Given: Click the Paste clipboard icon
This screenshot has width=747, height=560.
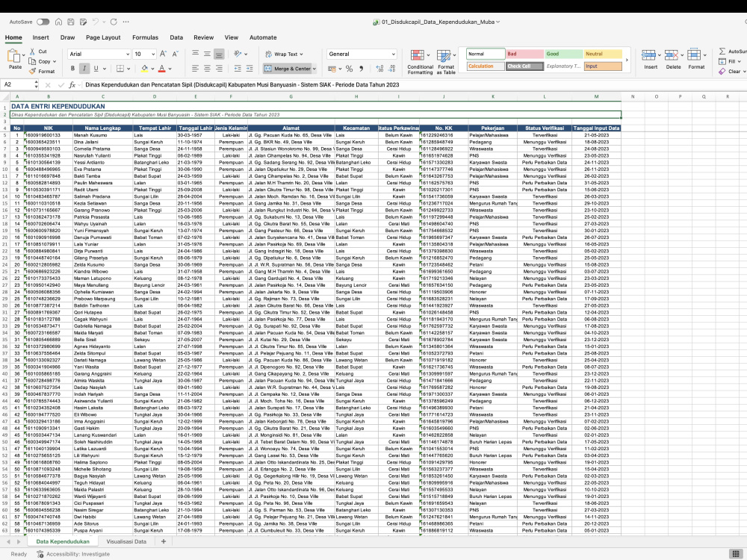Looking at the screenshot, I should [x=13, y=56].
